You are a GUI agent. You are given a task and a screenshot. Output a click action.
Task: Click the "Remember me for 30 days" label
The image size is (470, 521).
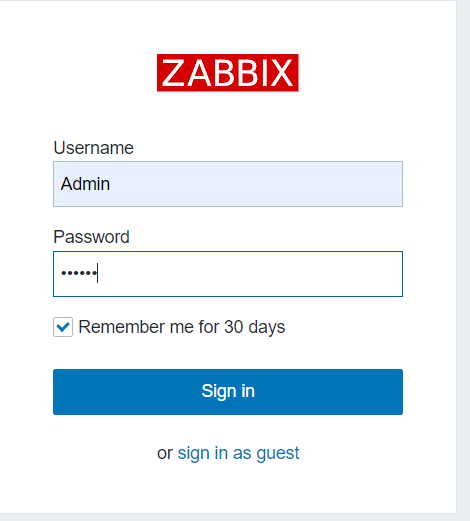(182, 327)
